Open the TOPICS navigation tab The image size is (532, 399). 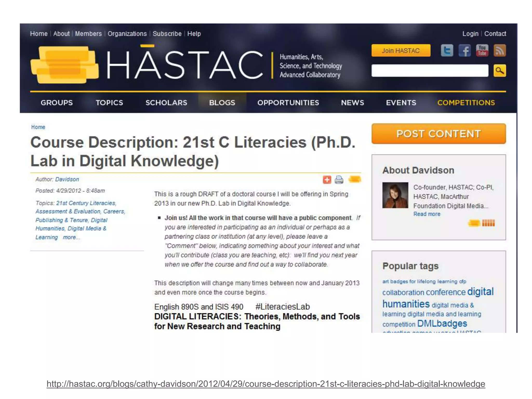click(109, 103)
